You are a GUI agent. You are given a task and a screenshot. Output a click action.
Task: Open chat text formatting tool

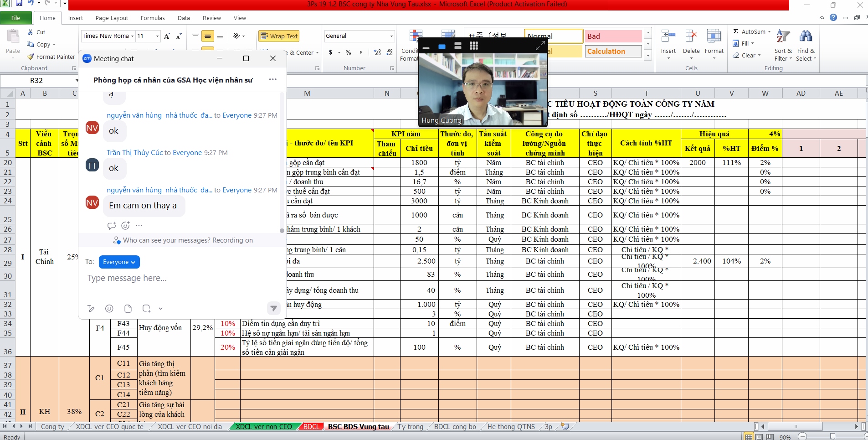click(91, 309)
